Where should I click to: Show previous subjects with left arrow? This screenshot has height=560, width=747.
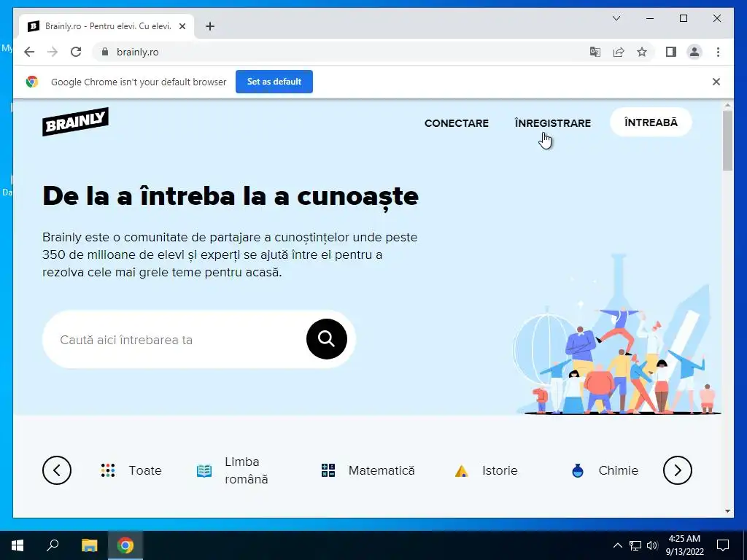pyautogui.click(x=57, y=470)
